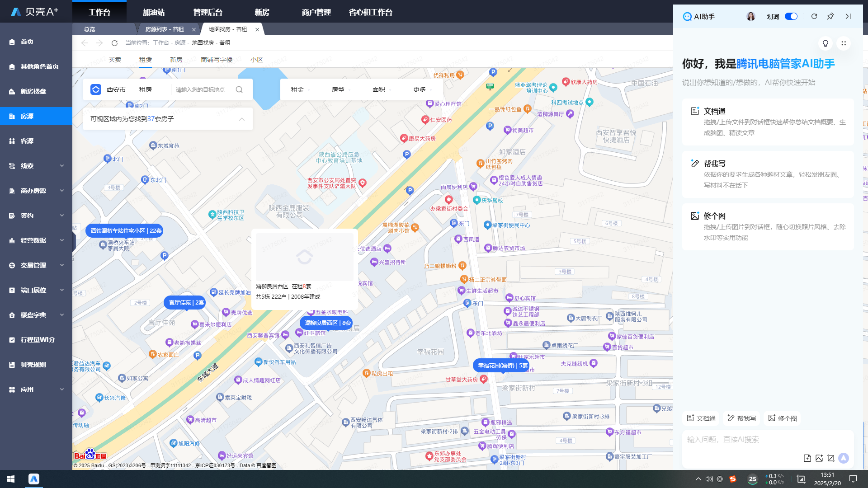The image size is (868, 488).
Task: Open the AI助手 four-dot grid menu
Action: pos(844,43)
